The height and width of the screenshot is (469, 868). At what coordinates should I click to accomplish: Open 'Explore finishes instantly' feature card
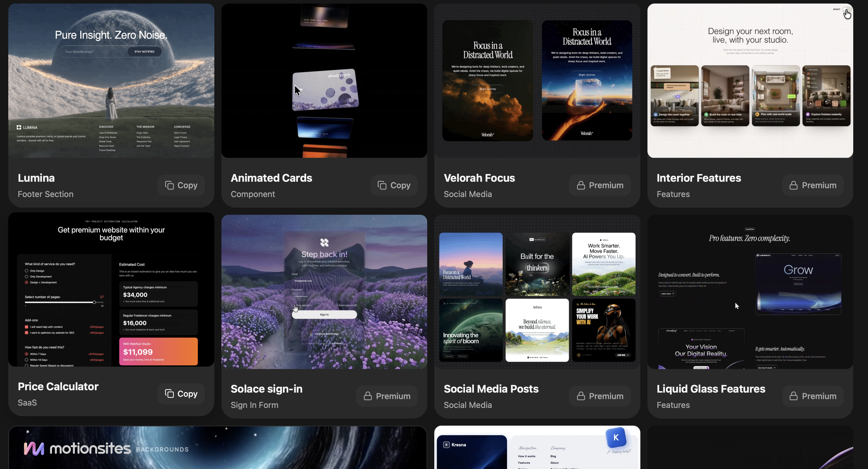coord(827,96)
